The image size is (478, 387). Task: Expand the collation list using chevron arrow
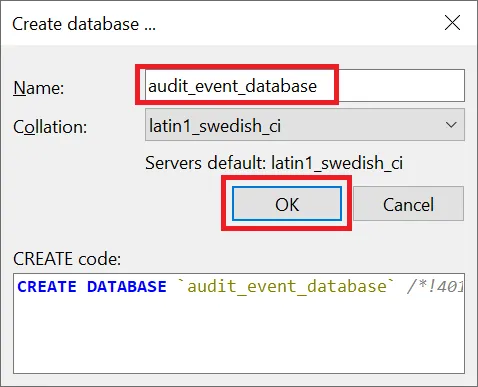(x=451, y=125)
